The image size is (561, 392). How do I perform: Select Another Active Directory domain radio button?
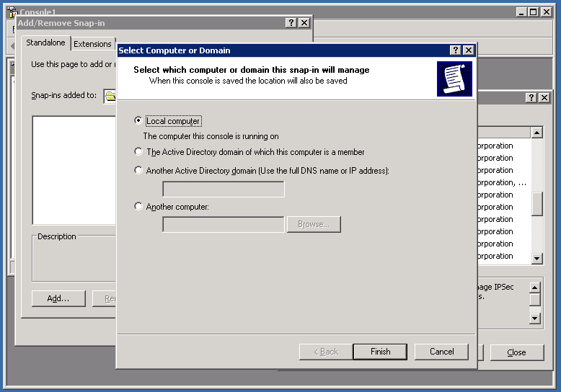point(138,171)
